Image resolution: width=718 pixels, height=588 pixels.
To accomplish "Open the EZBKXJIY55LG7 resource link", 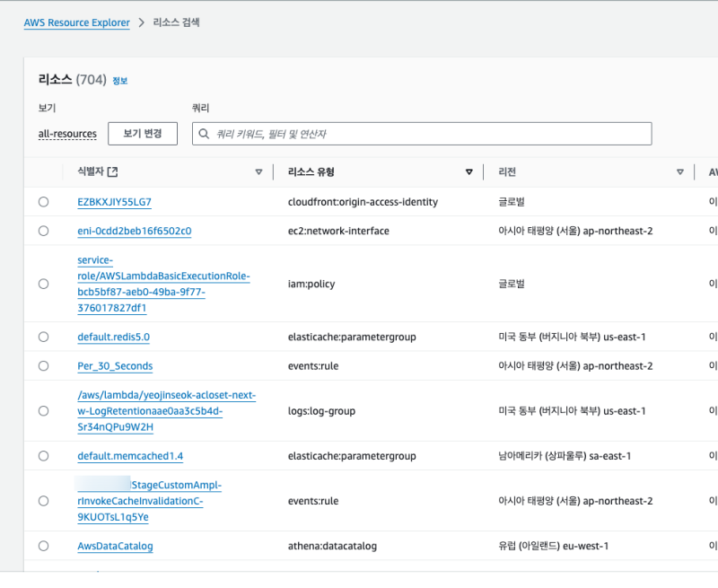I will point(114,202).
